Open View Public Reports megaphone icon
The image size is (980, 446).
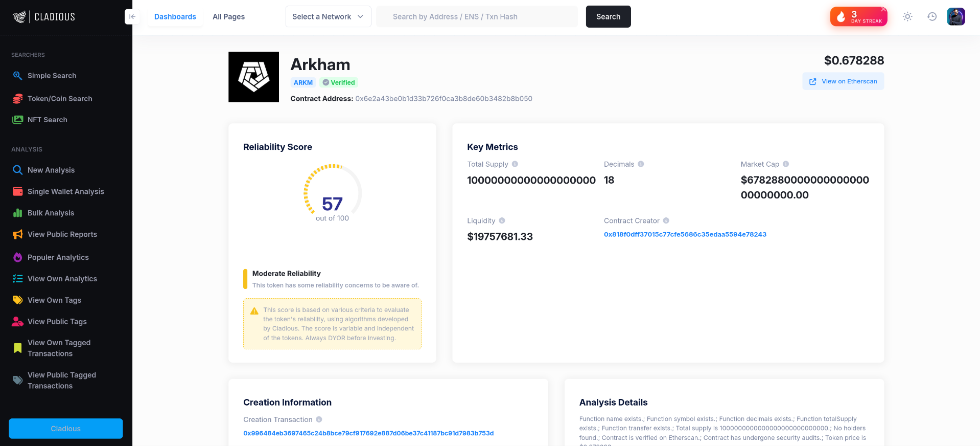(17, 234)
